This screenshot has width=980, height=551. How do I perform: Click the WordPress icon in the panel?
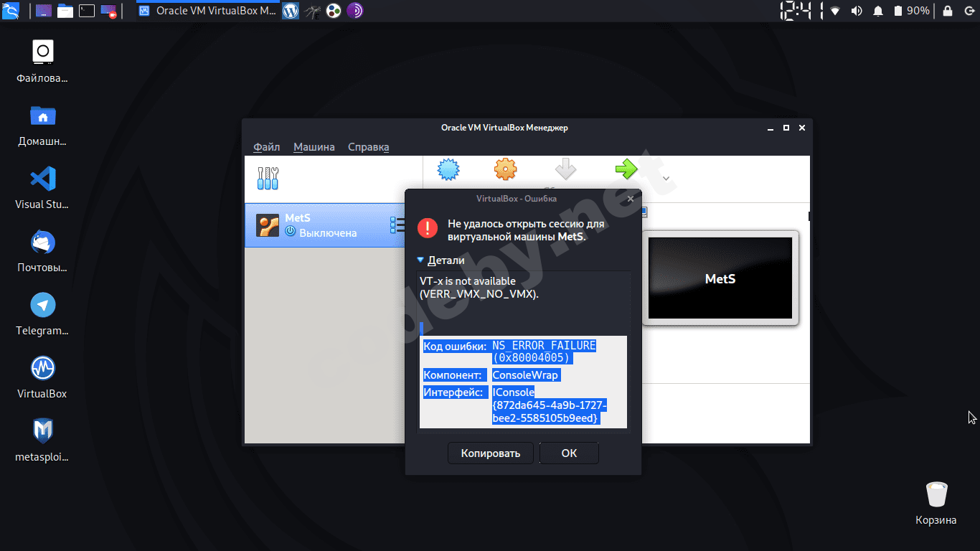(x=291, y=11)
